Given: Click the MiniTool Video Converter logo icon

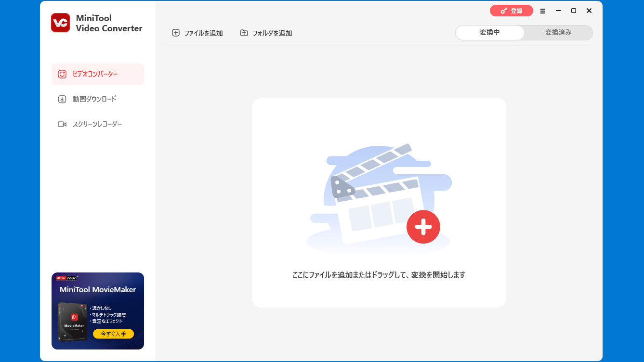Looking at the screenshot, I should tap(60, 23).
